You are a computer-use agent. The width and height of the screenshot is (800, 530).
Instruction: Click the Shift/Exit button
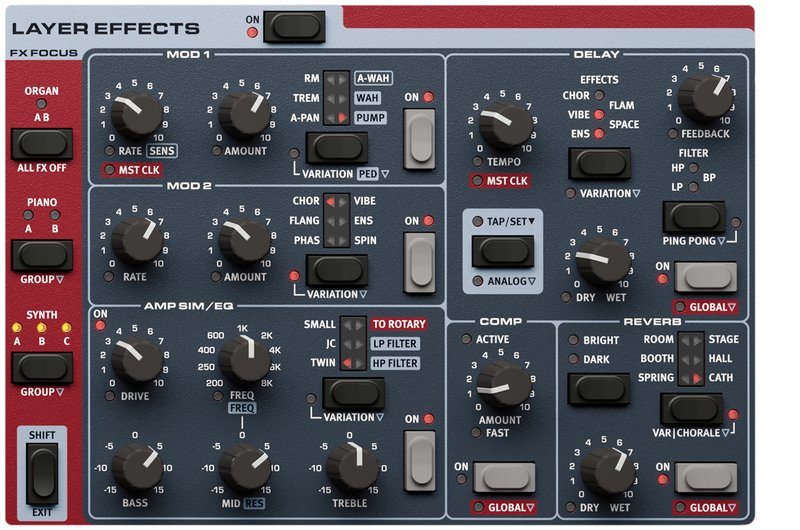pos(42,473)
